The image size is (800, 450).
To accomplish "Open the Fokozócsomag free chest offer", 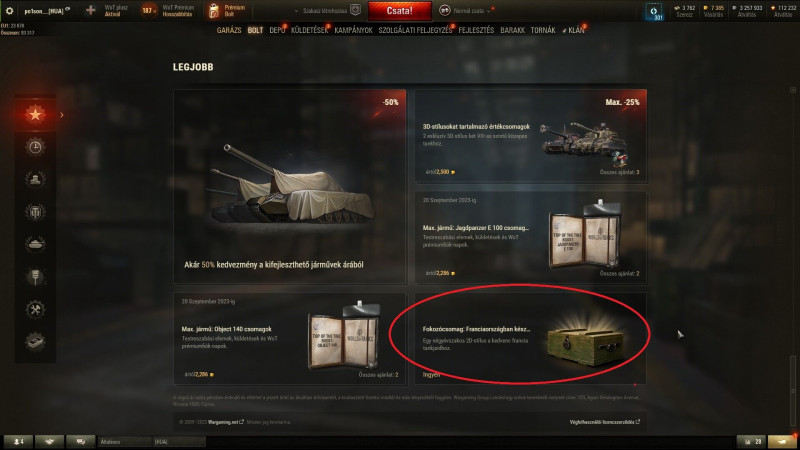I will click(x=530, y=338).
